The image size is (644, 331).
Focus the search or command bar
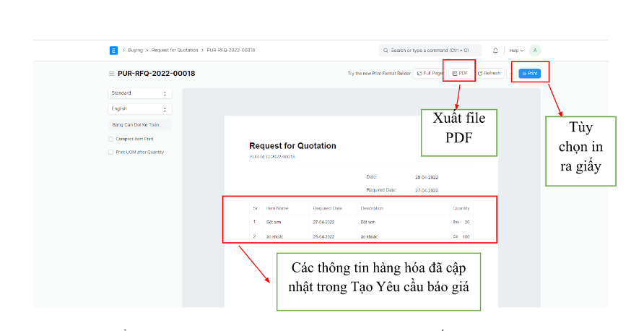click(x=430, y=51)
